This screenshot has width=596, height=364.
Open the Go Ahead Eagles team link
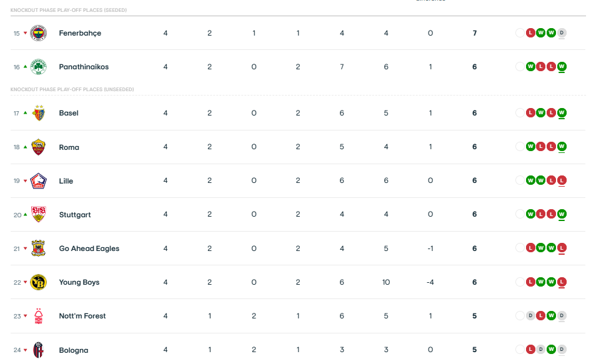coord(89,248)
